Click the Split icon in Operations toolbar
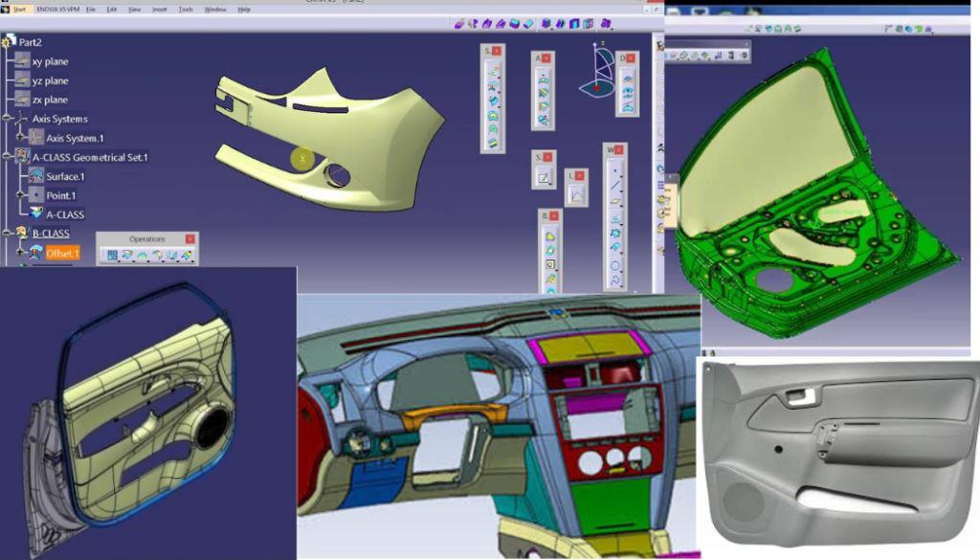The image size is (980, 560). coord(127,255)
